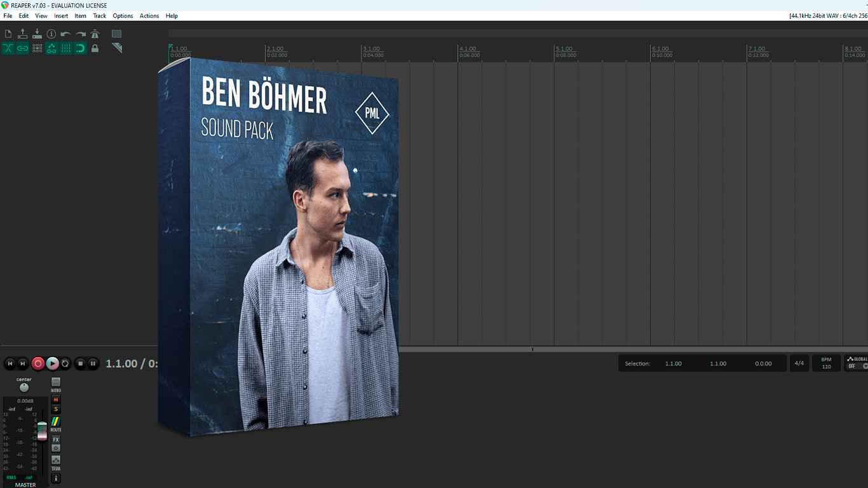Open the View menu
Image resolution: width=868 pixels, height=488 pixels.
pyautogui.click(x=41, y=16)
